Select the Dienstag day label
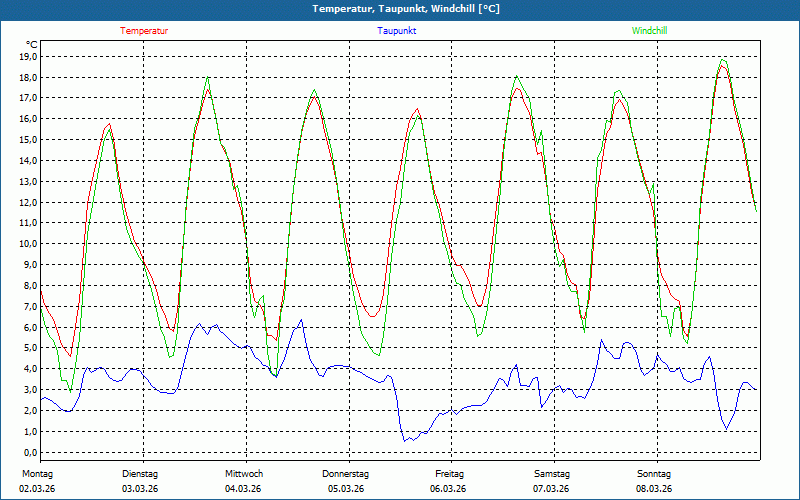 click(x=140, y=474)
